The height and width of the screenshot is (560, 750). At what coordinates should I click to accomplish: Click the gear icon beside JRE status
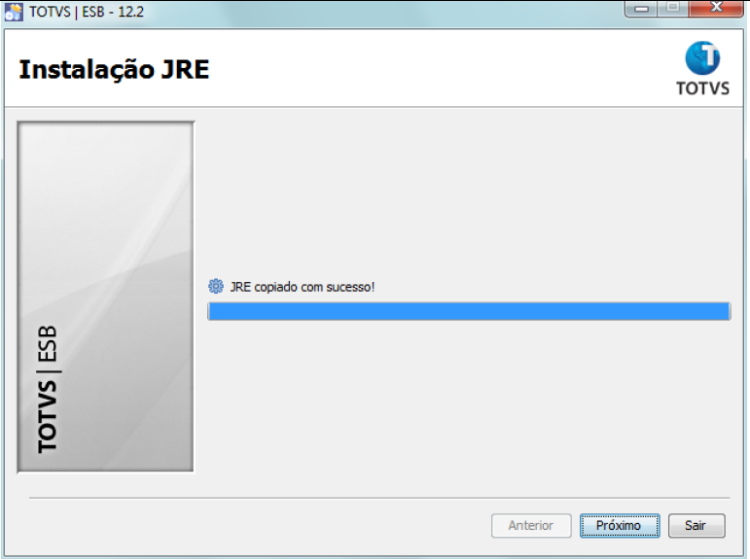coord(216,286)
